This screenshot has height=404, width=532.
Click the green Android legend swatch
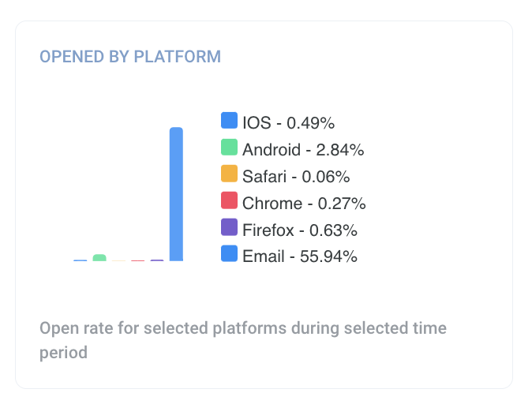(229, 148)
